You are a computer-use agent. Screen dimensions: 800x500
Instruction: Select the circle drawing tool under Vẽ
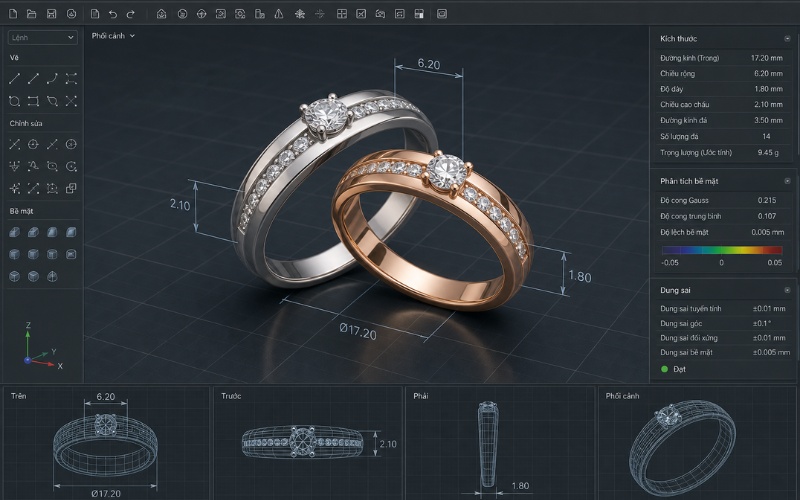tap(14, 101)
